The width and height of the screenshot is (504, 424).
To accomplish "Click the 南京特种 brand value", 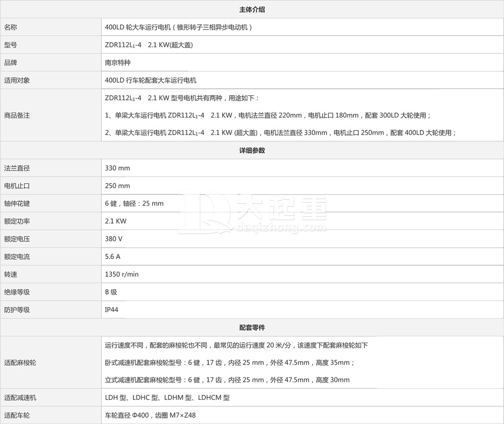I will [x=118, y=62].
